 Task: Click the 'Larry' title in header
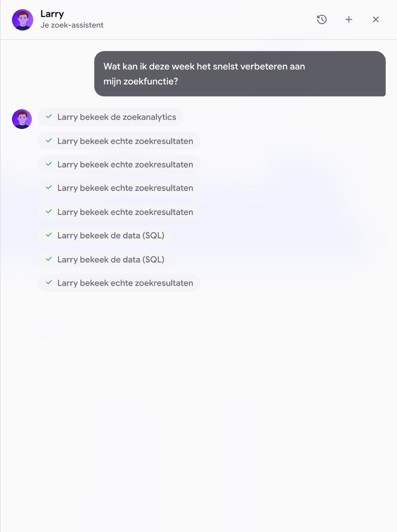point(52,14)
